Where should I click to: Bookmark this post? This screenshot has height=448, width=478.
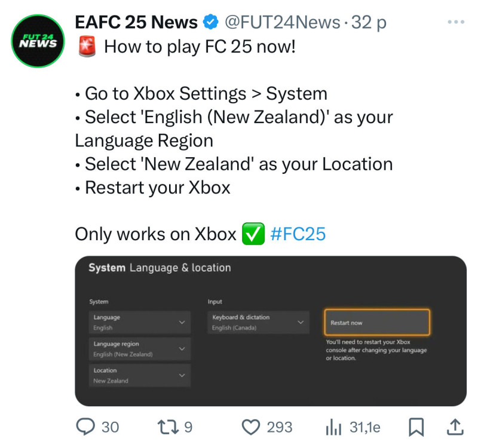tap(416, 427)
